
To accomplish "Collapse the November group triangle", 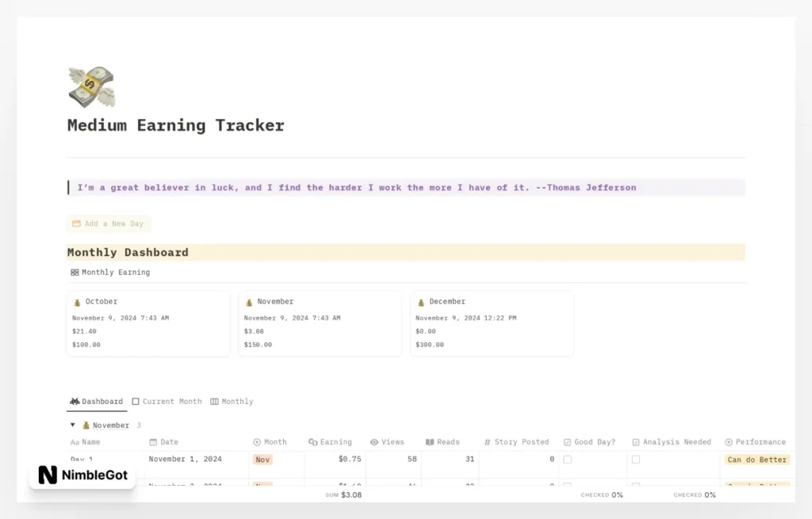I will coord(72,425).
